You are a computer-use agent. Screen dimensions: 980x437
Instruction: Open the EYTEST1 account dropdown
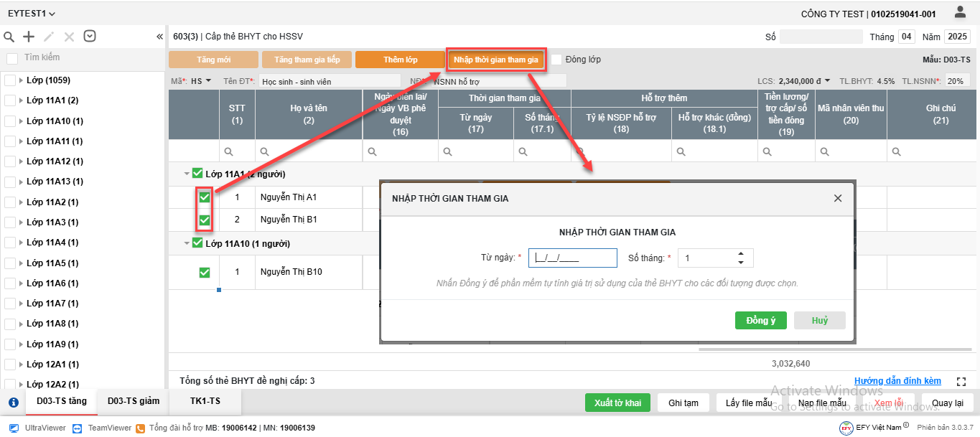click(x=32, y=14)
